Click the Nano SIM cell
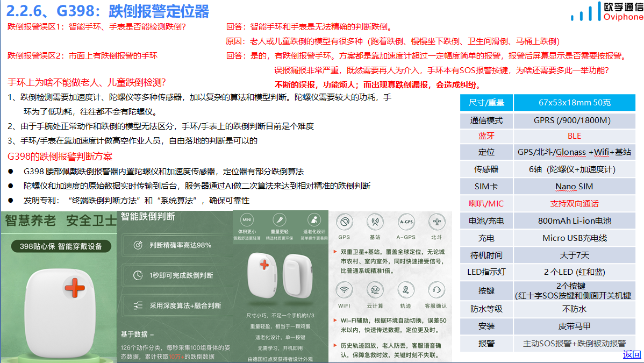Viewport: 644px width, 363px height. [x=574, y=187]
